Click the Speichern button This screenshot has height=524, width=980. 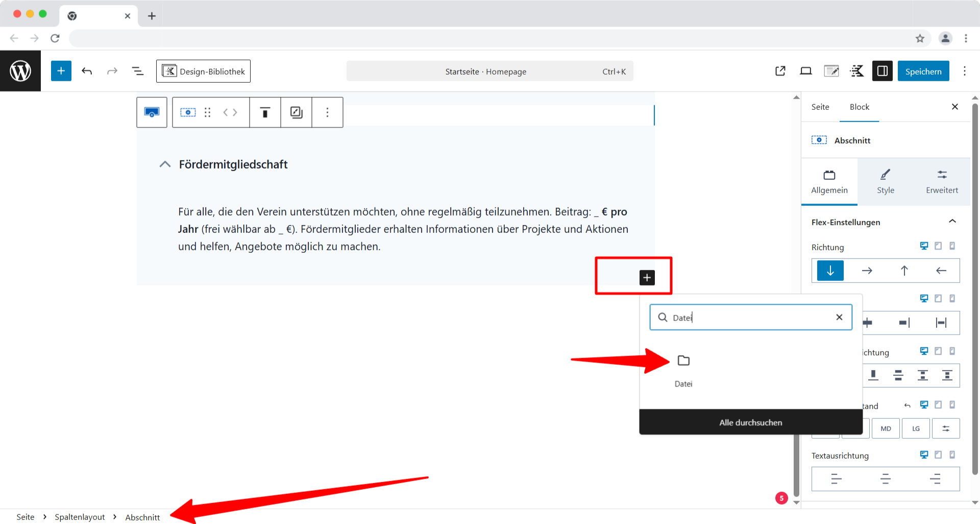923,70
